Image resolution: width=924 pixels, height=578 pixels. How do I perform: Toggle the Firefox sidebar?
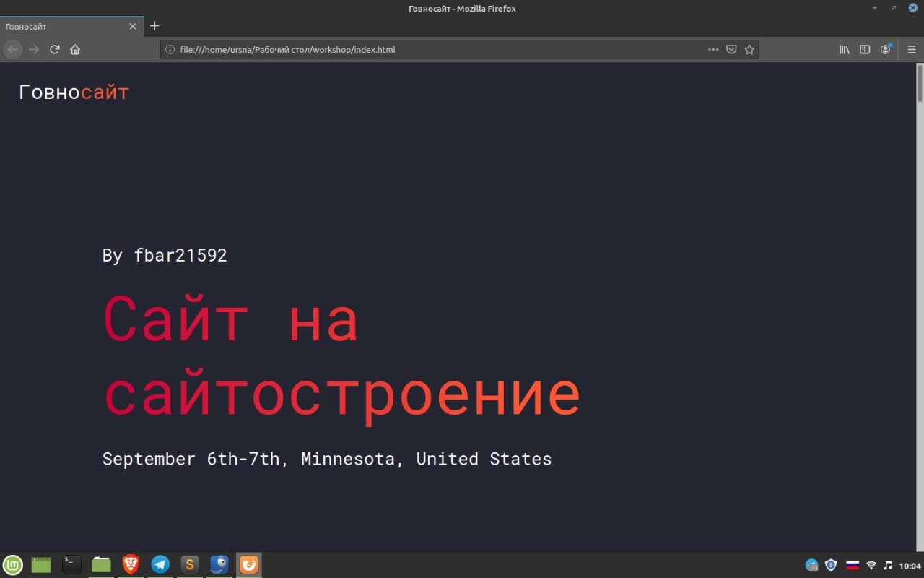[x=865, y=50]
